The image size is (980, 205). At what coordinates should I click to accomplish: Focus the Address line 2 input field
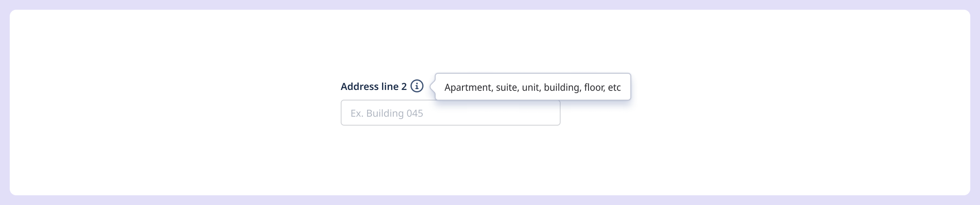(x=450, y=113)
